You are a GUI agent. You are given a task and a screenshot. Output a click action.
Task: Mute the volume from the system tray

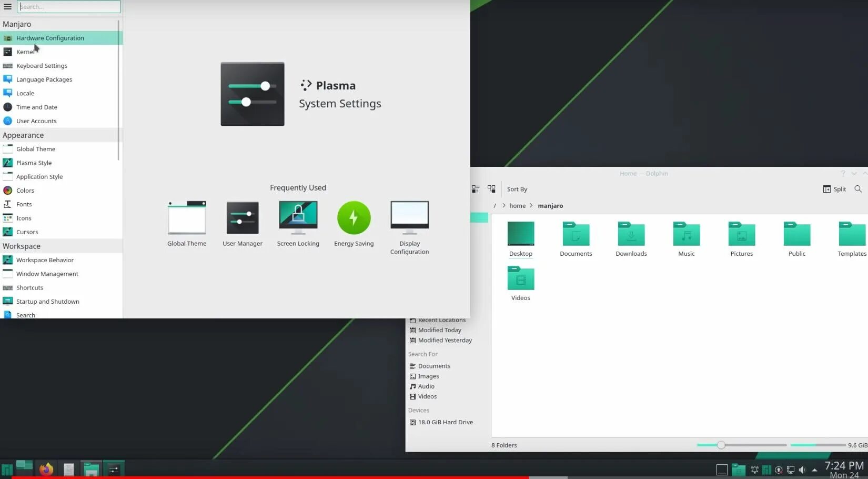pyautogui.click(x=802, y=470)
